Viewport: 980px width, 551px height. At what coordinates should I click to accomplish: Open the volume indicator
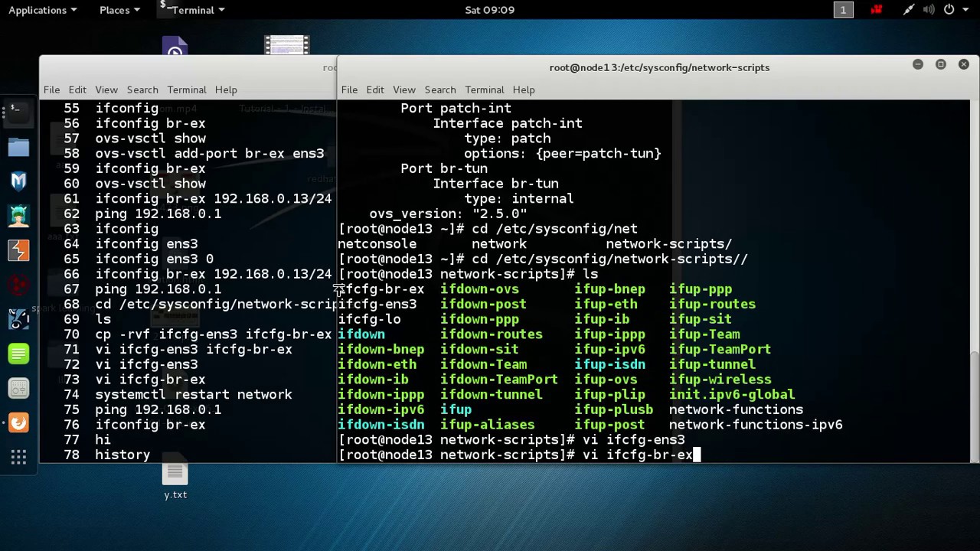pos(929,10)
